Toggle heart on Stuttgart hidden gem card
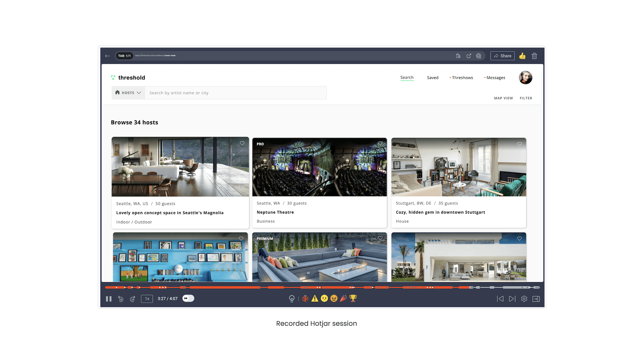The image size is (644, 362). pos(519,144)
